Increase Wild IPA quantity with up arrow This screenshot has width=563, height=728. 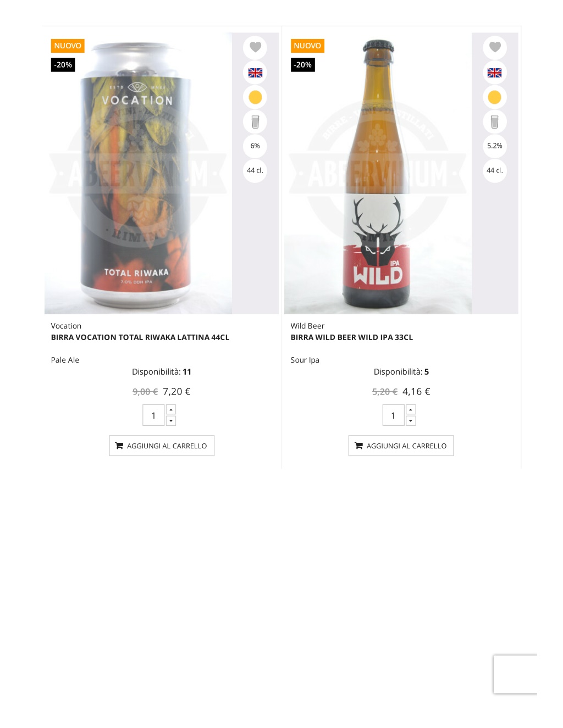(411, 410)
